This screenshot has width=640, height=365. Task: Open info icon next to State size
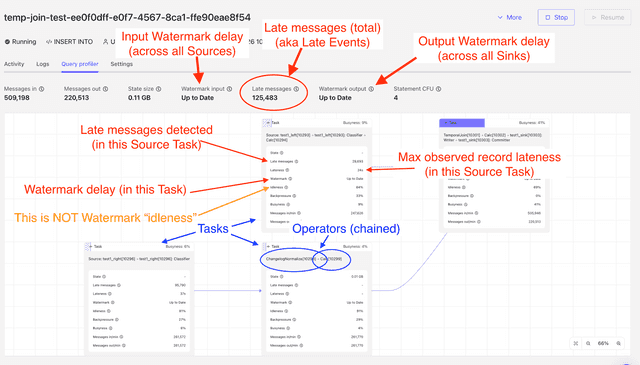coord(158,89)
